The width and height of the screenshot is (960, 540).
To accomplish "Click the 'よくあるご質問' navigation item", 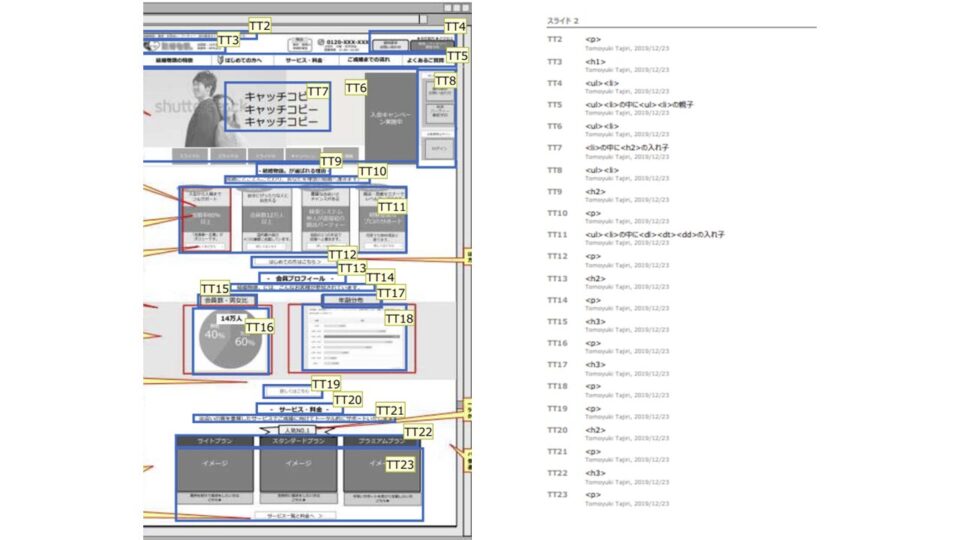I will (425, 61).
